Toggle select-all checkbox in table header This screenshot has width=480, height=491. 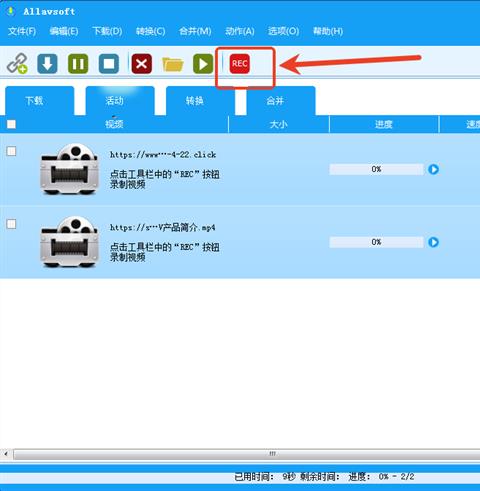pos(11,124)
